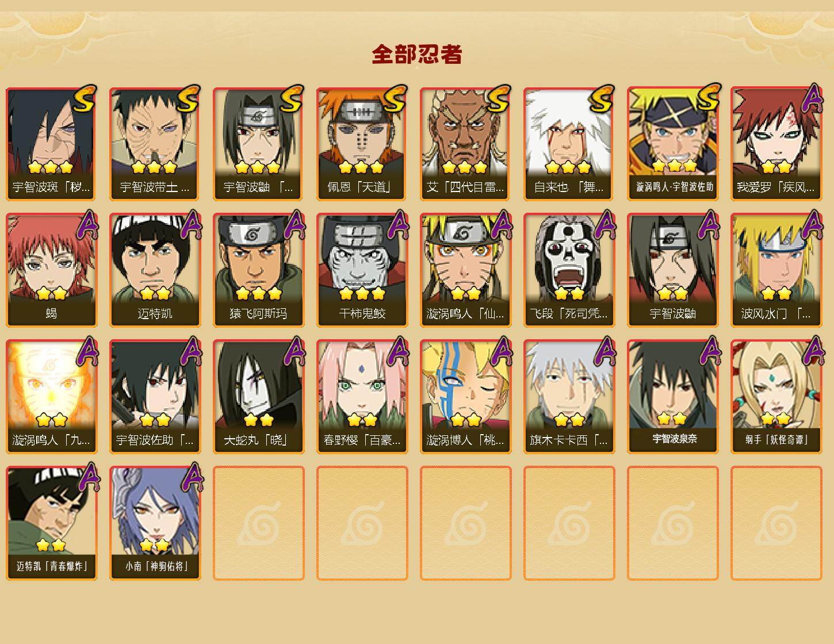This screenshot has height=644, width=834.
Task: Select the 漩涡鸣人·宇智波佐助 card
Action: click(x=672, y=144)
